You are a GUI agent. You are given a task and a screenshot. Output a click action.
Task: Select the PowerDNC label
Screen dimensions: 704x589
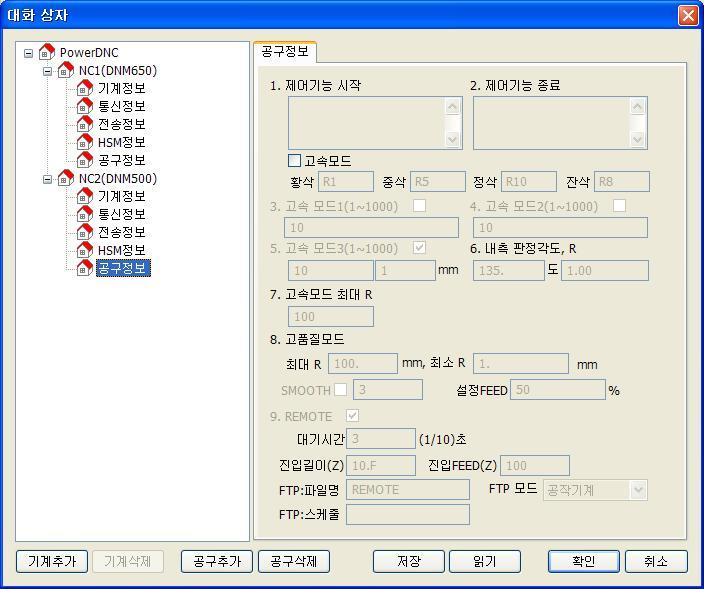click(x=89, y=53)
